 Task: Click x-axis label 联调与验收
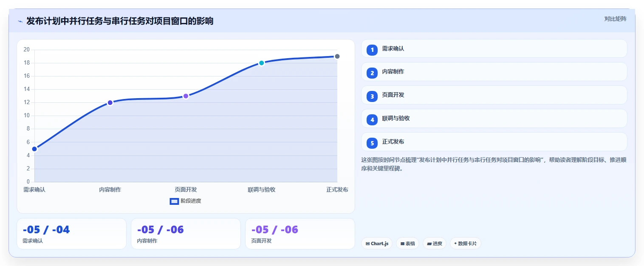point(262,190)
